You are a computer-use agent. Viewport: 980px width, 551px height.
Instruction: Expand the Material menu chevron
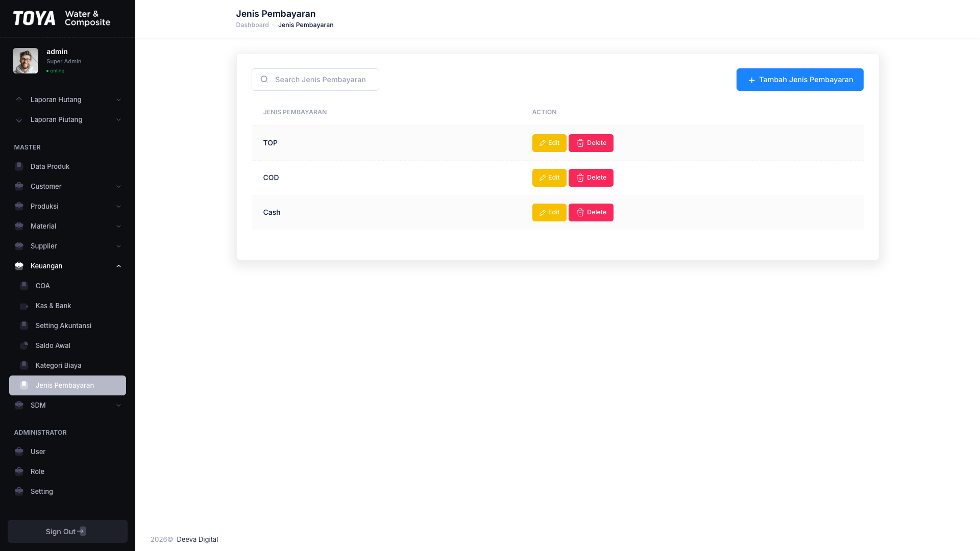118,226
